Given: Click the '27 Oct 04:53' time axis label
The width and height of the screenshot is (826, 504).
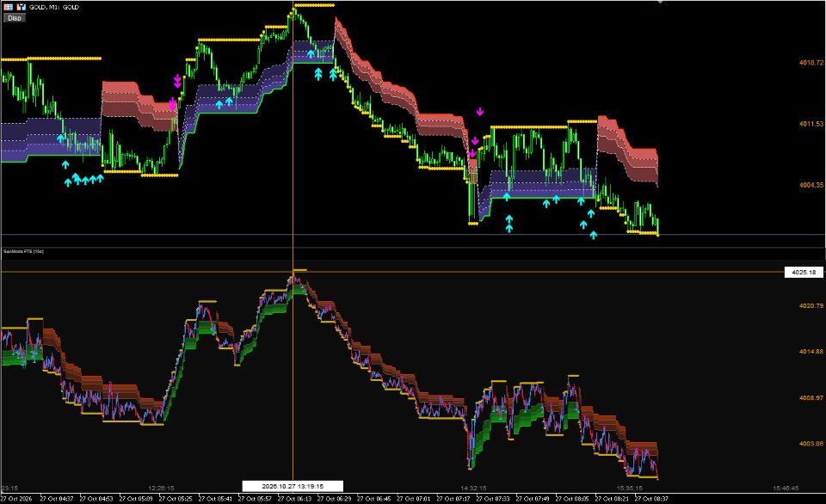Looking at the screenshot, I should (96, 499).
